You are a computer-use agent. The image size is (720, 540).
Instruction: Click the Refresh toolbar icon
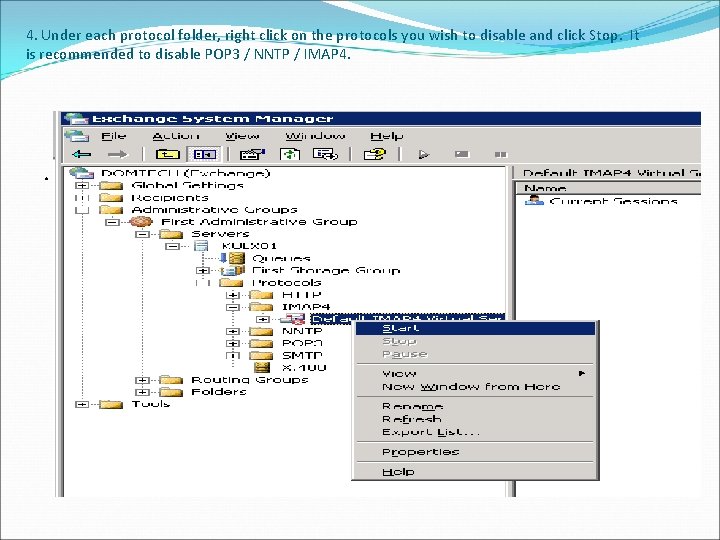(290, 154)
